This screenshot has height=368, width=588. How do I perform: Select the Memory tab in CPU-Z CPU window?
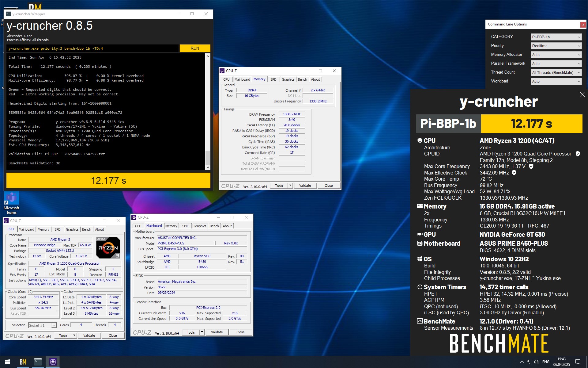tap(43, 229)
